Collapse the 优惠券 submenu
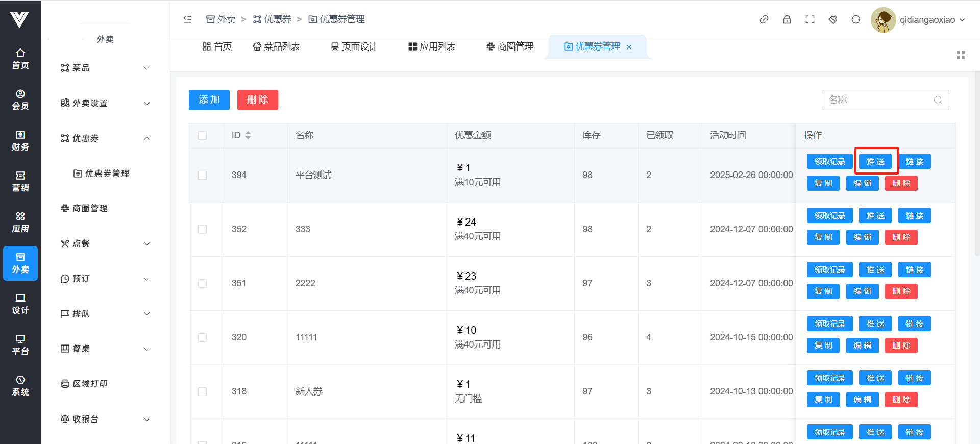 tap(105, 138)
